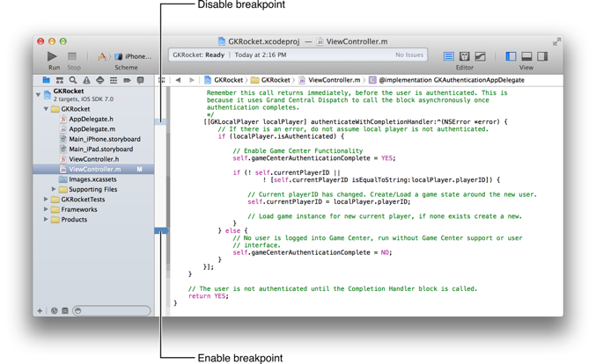Screen dimensions: 596x364
Task: Expand the Products group
Action: 46,220
